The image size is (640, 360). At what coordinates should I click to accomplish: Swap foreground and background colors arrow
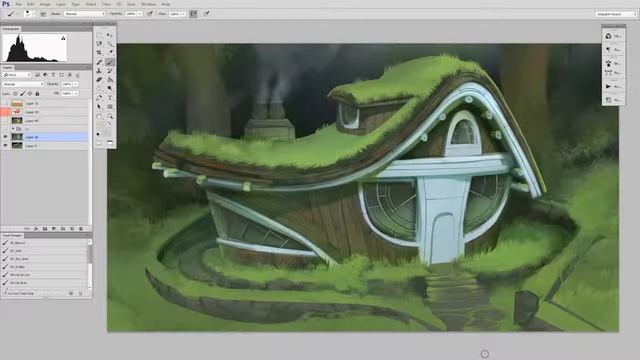coord(109,124)
